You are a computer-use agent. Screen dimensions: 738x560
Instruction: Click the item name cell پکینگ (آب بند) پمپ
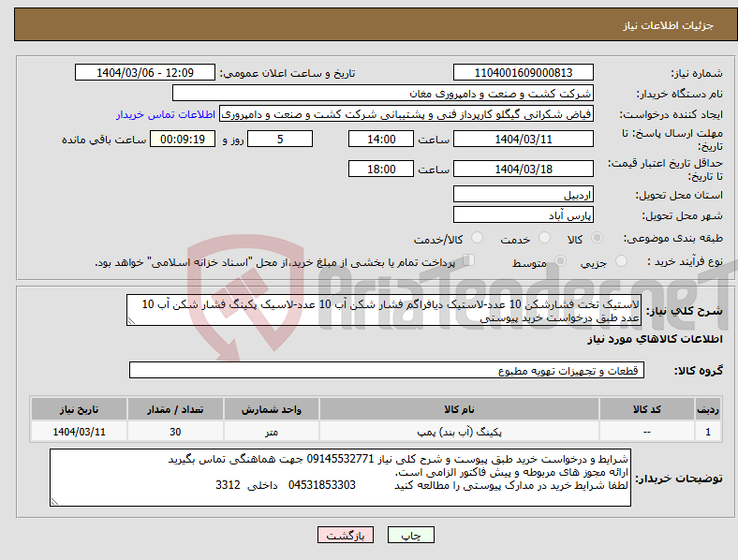pos(459,432)
